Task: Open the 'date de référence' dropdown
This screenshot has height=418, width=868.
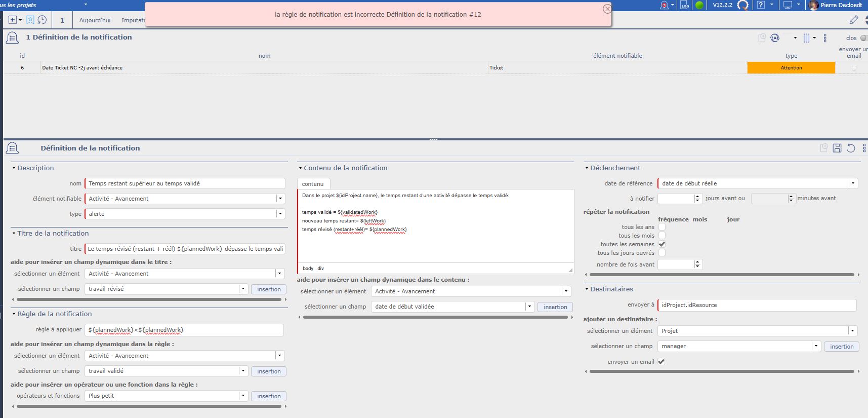Action: [x=853, y=183]
